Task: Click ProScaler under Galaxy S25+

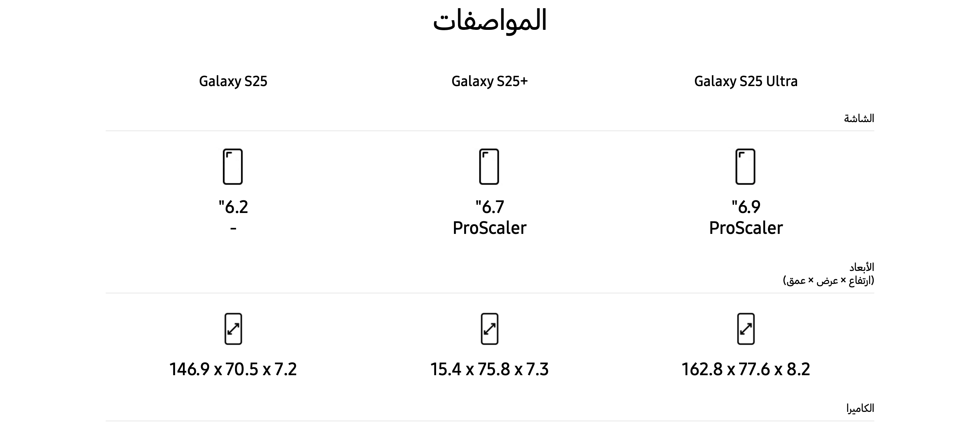Action: [x=489, y=228]
